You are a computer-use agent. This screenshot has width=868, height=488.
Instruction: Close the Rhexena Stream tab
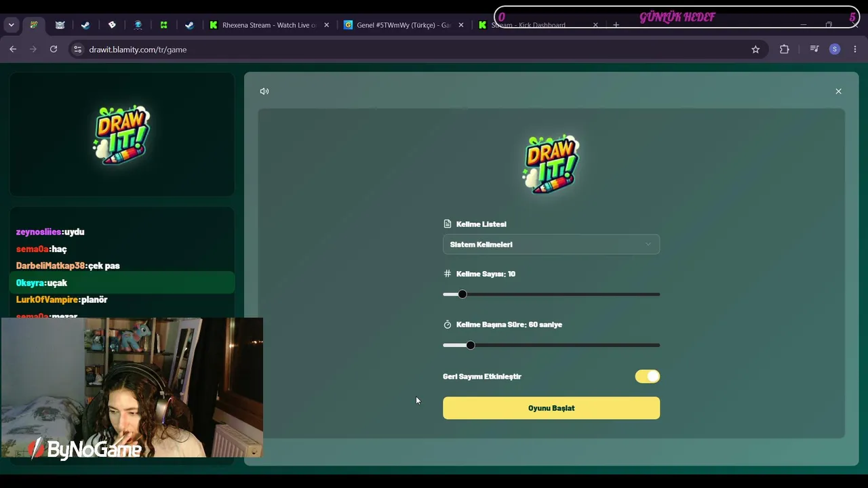[326, 25]
